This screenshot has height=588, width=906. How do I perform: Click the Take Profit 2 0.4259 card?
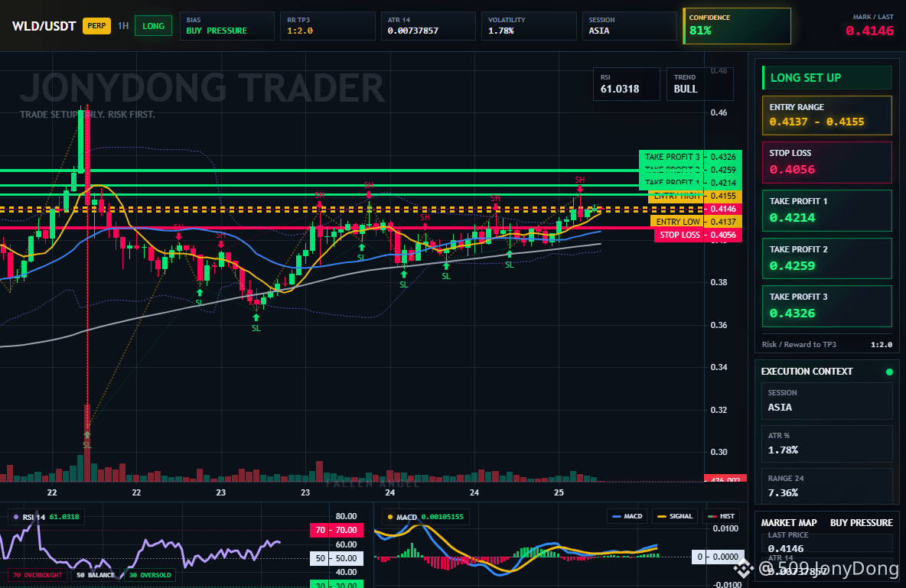(827, 258)
